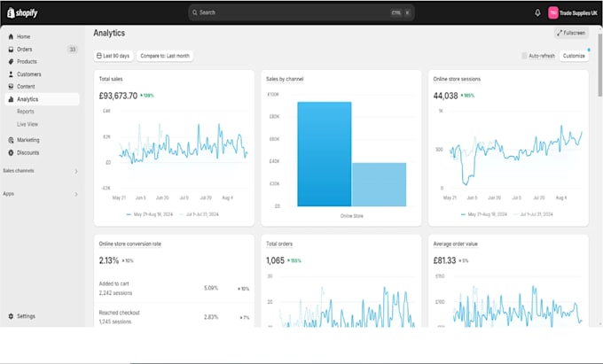Click the Customize button
603x364 pixels.
coord(574,56)
